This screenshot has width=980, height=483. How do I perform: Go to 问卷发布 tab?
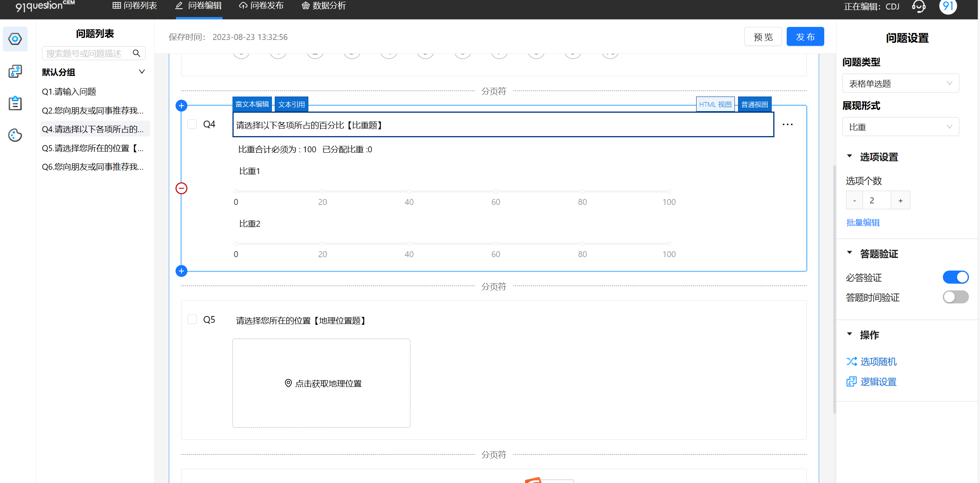(x=261, y=6)
